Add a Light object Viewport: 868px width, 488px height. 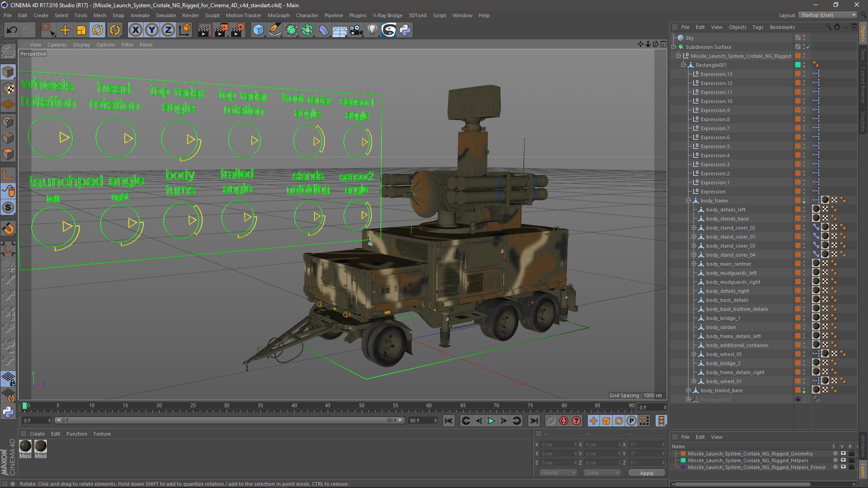point(372,30)
